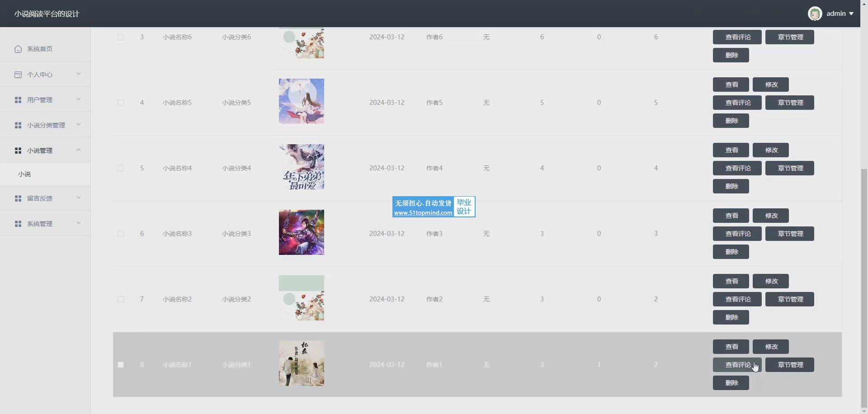This screenshot has height=414, width=868.
Task: Click the grid icon beside 系统管理
Action: 18,224
